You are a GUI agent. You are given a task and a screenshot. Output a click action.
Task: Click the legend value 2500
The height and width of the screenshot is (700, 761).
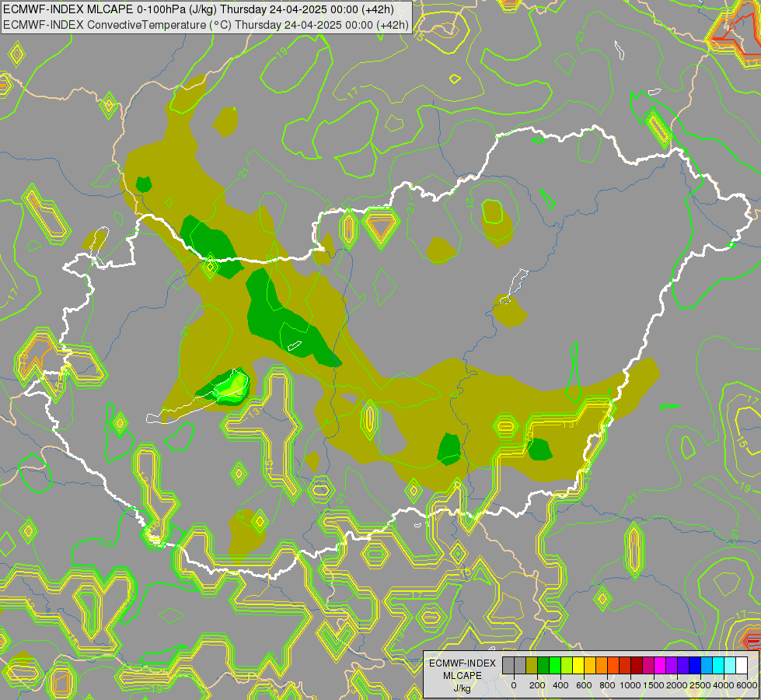[700, 685]
